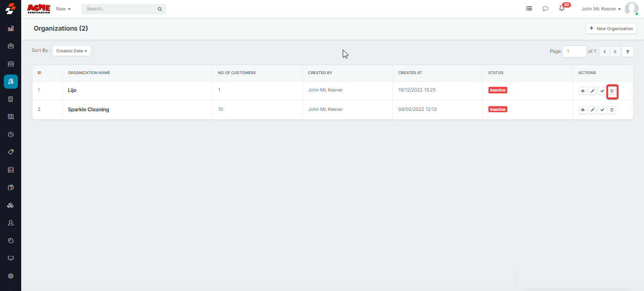Click the price tag icon in sidebar
The width and height of the screenshot is (644, 291).
coord(11,152)
